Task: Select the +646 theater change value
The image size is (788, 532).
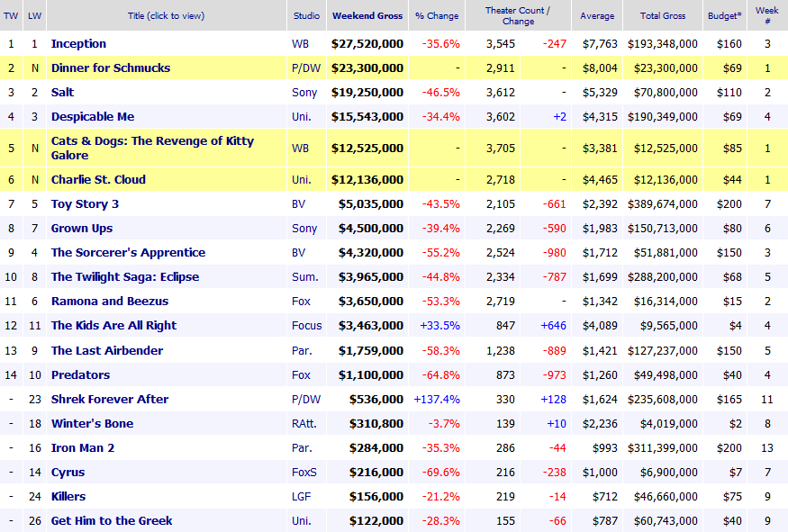Action: click(553, 326)
